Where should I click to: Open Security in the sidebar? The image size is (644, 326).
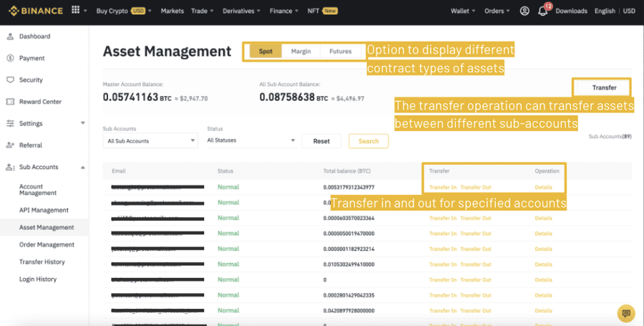tap(31, 80)
